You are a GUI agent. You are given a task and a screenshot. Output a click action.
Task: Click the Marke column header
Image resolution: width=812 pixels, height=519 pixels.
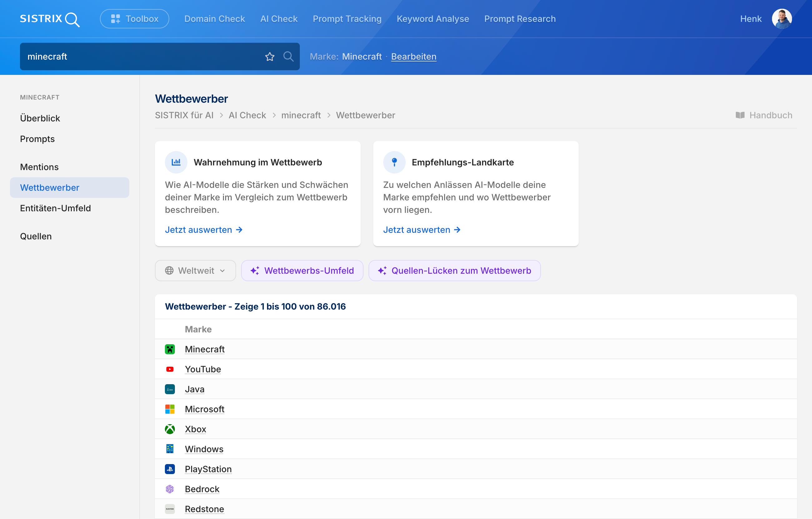click(198, 329)
